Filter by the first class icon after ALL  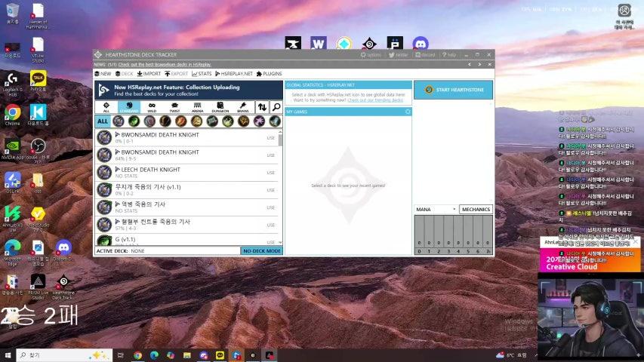[x=119, y=121]
